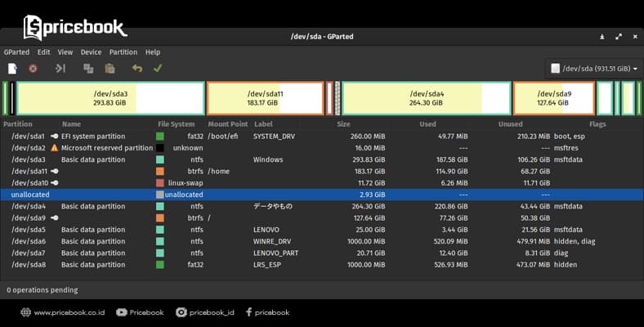Click the Windows label cell
This screenshot has width=644, height=327.
click(x=268, y=159)
